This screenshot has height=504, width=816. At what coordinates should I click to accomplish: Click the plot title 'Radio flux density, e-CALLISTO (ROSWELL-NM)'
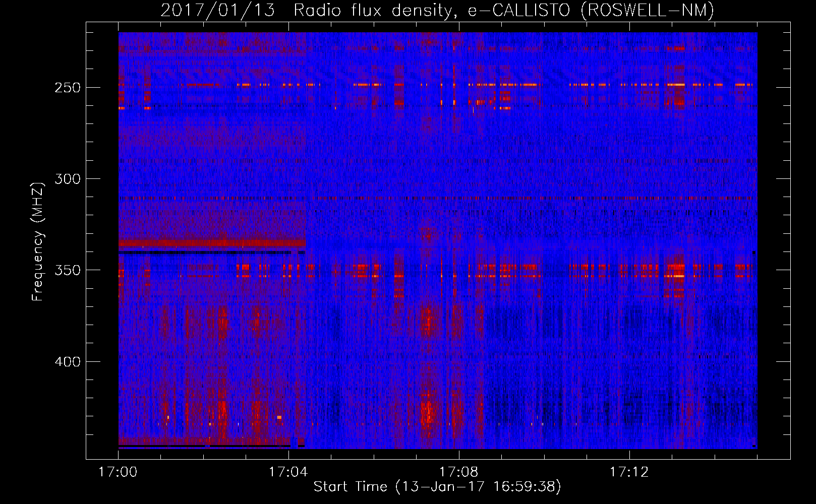[504, 10]
